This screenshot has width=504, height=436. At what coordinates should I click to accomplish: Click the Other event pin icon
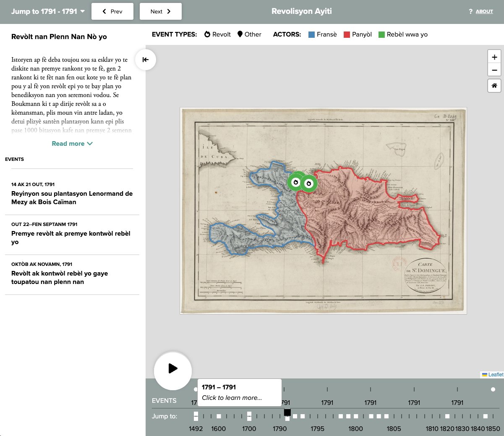(x=240, y=34)
